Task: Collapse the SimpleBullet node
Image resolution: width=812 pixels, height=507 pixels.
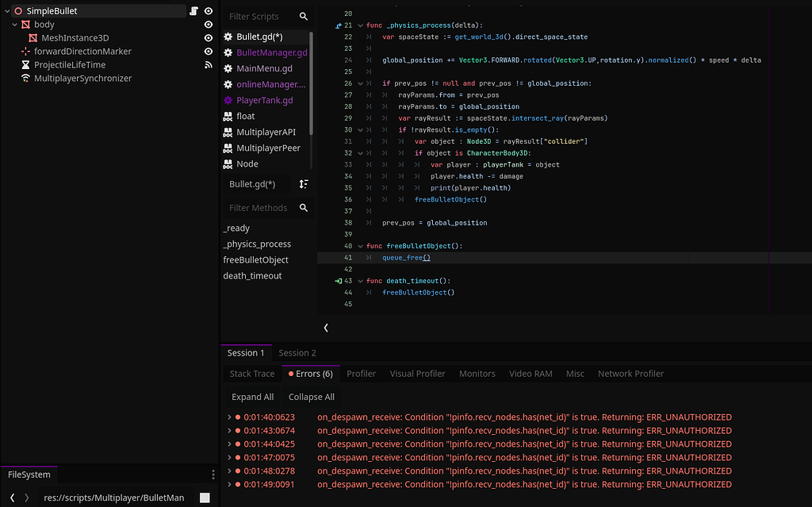Action: 6,10
